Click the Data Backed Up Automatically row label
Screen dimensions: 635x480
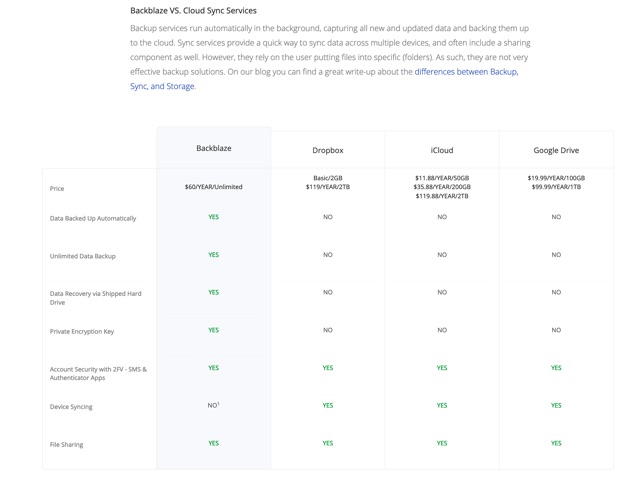(x=93, y=218)
